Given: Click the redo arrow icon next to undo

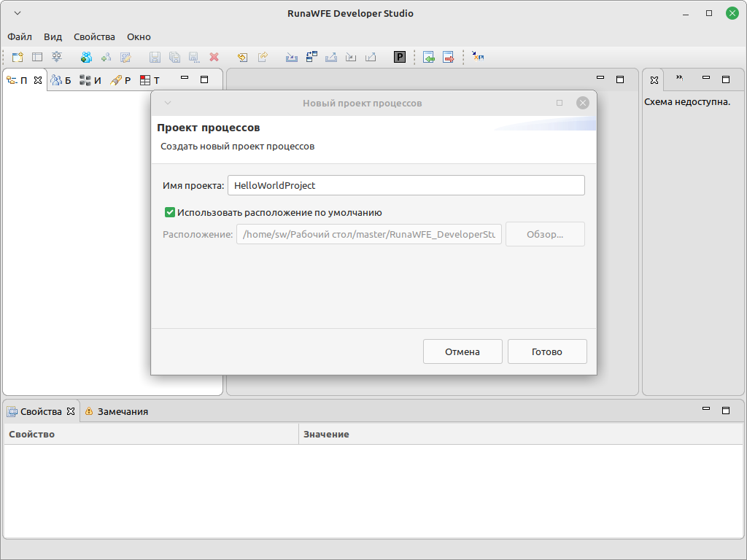Looking at the screenshot, I should pyautogui.click(x=263, y=57).
